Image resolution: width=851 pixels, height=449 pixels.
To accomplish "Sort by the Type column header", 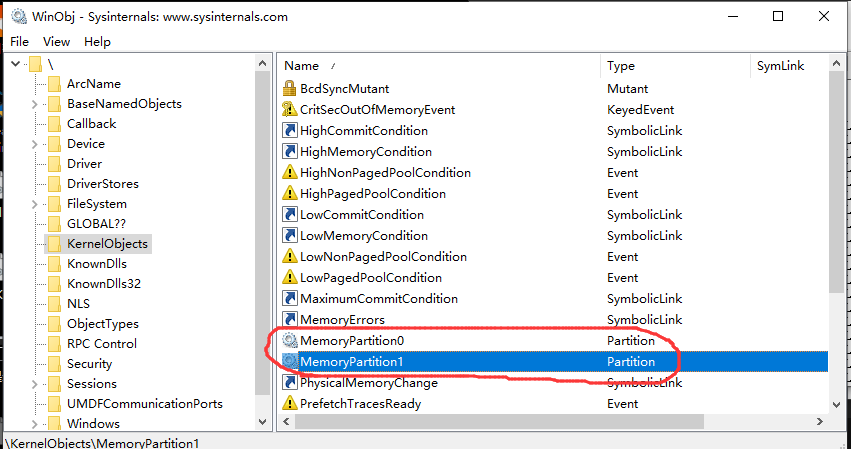I will 621,66.
